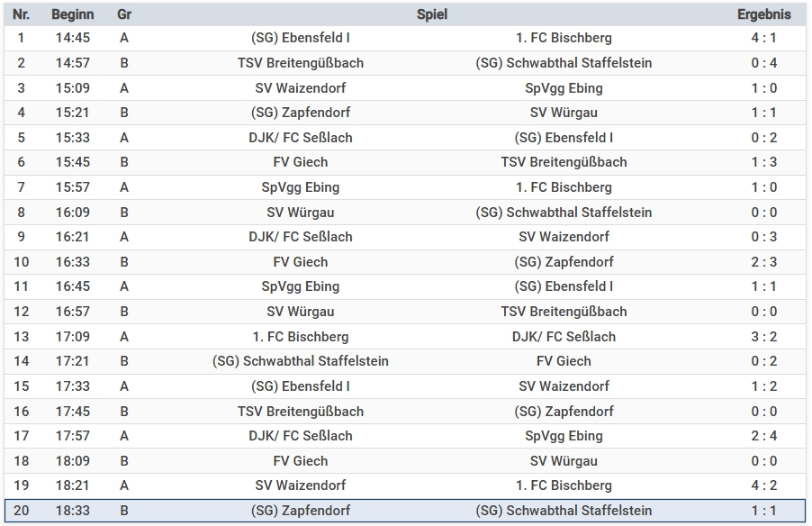Click (SG) Ebensfeld I in the 17:33 match
The width and height of the screenshot is (812, 526).
[301, 386]
